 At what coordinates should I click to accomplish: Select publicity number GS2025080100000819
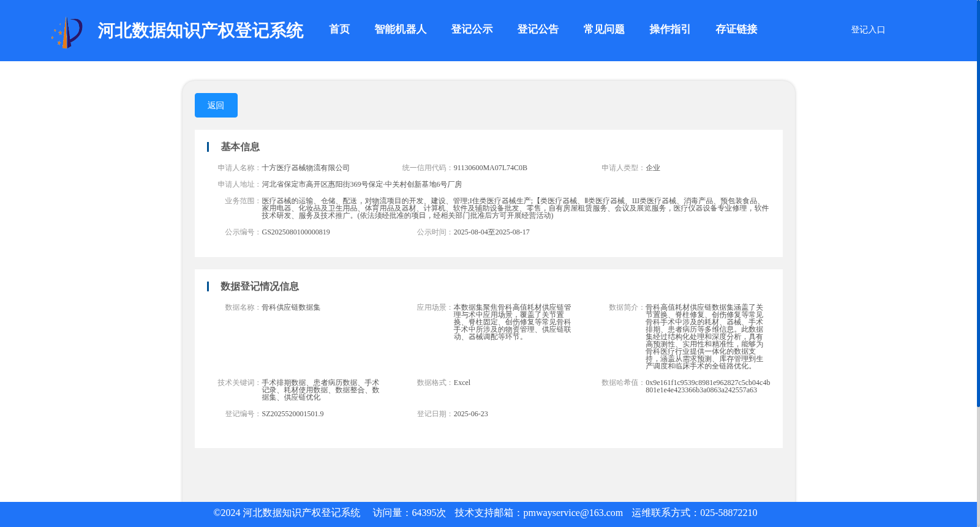coord(296,232)
